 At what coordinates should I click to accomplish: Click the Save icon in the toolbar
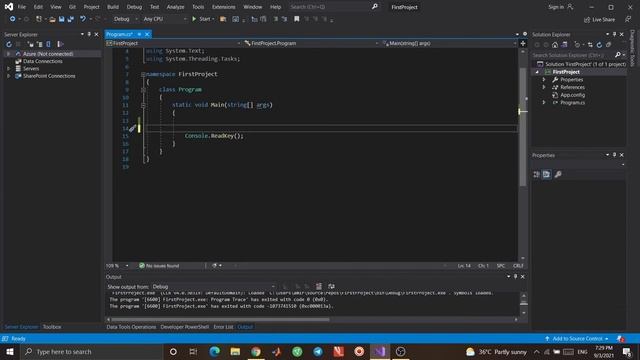pos(61,19)
